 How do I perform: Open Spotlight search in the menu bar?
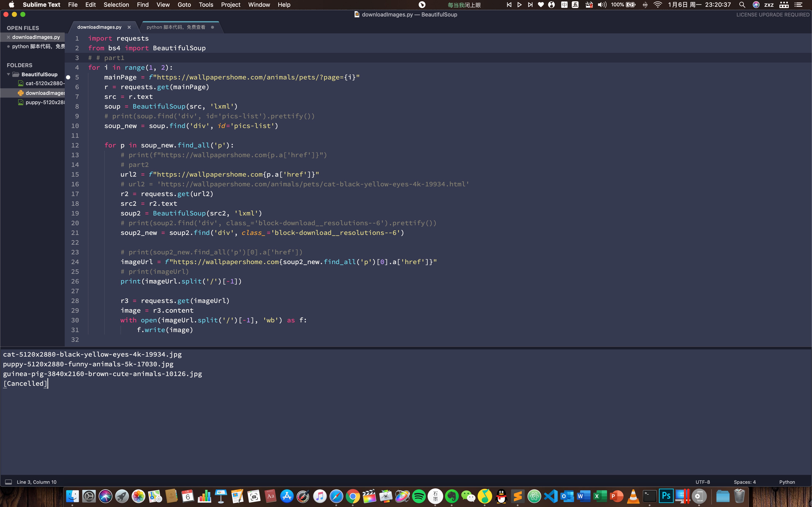(x=742, y=5)
